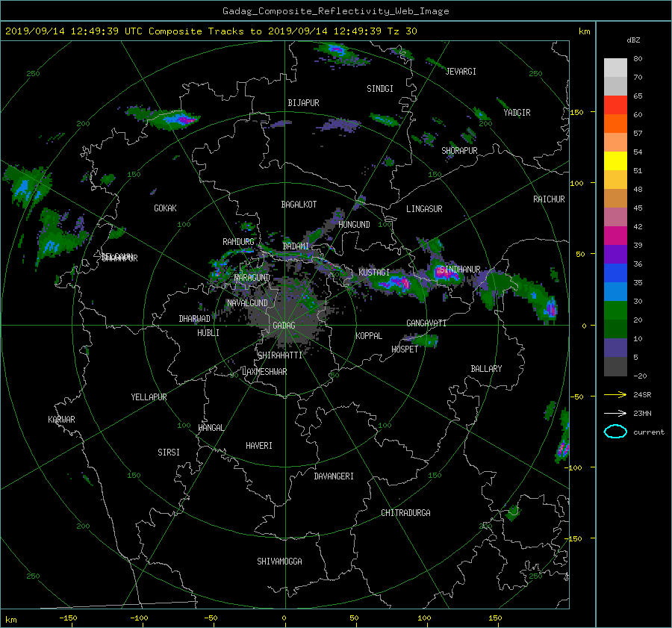Click the SHIVAMOGGA city label
The width and height of the screenshot is (672, 628).
[x=279, y=562]
